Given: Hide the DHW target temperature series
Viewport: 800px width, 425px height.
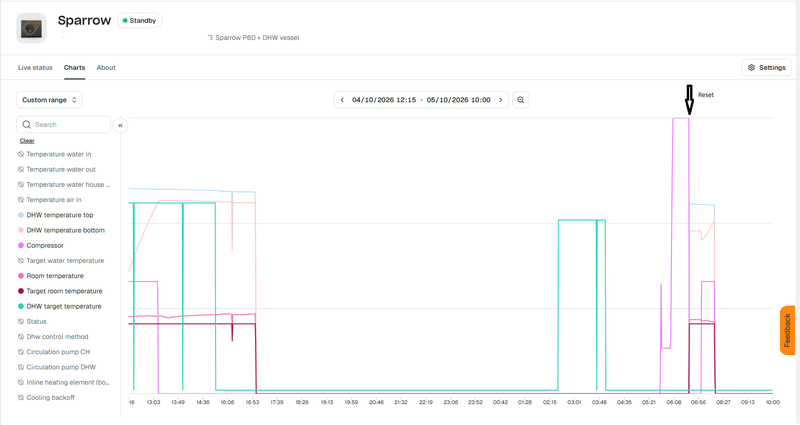Looking at the screenshot, I should 60,307.
